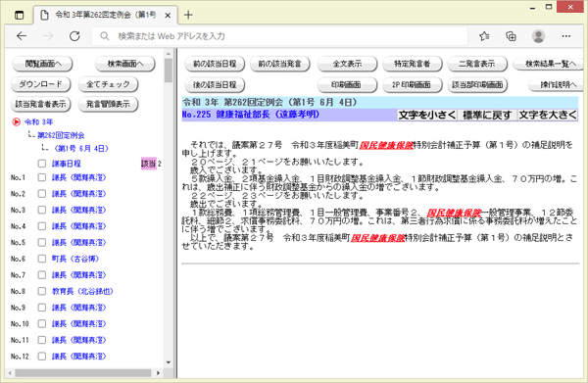Check the No.2 speaker checkbox

click(42, 193)
